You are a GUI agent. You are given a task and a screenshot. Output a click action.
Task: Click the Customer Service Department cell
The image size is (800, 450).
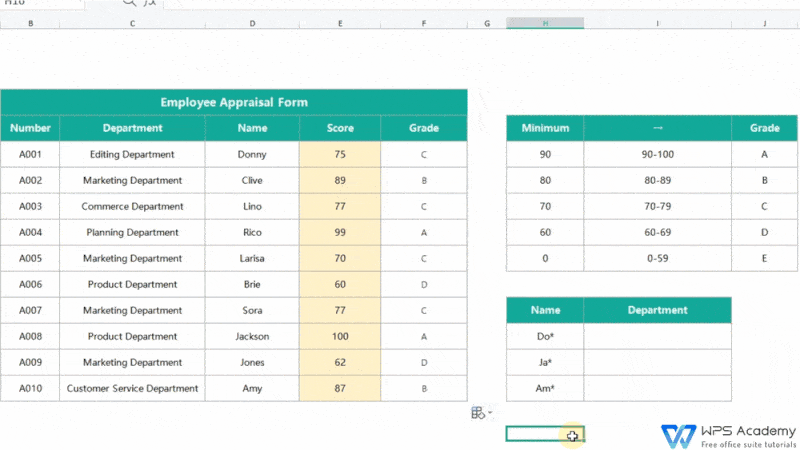click(x=132, y=388)
